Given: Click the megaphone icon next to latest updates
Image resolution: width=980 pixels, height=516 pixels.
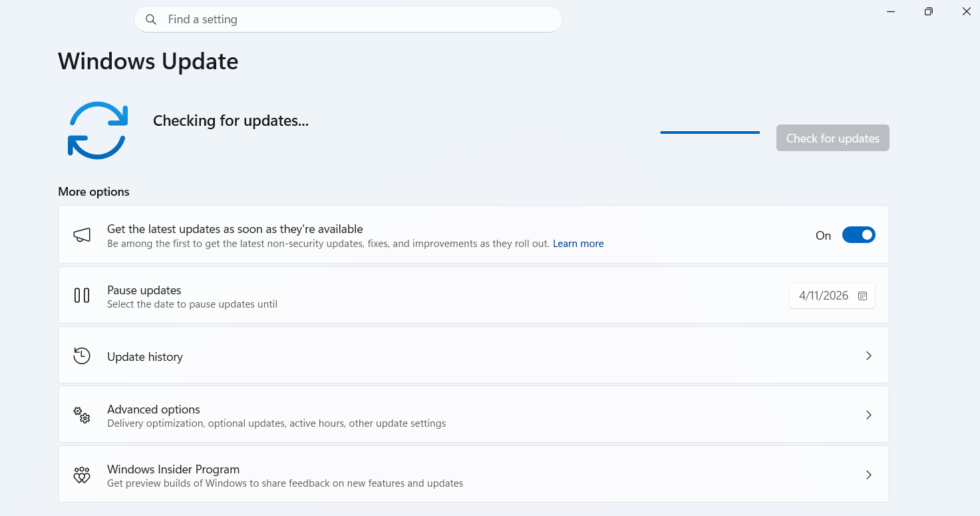Looking at the screenshot, I should [x=82, y=234].
